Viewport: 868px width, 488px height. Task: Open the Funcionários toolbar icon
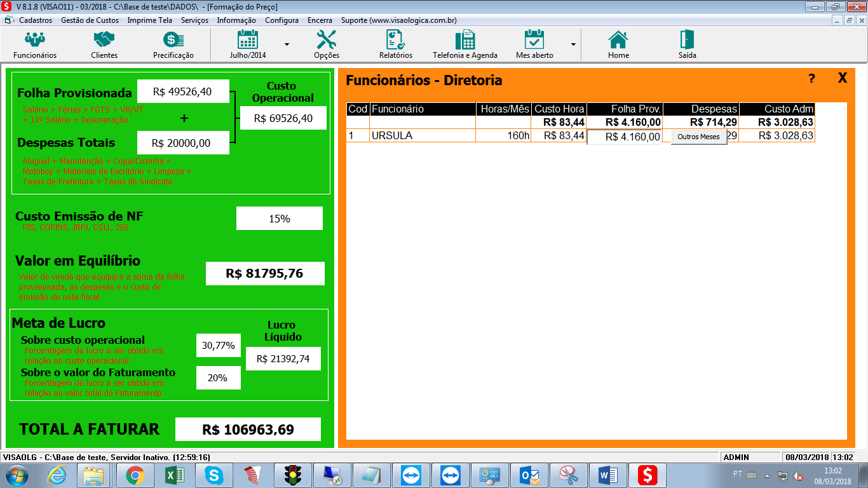tap(35, 40)
